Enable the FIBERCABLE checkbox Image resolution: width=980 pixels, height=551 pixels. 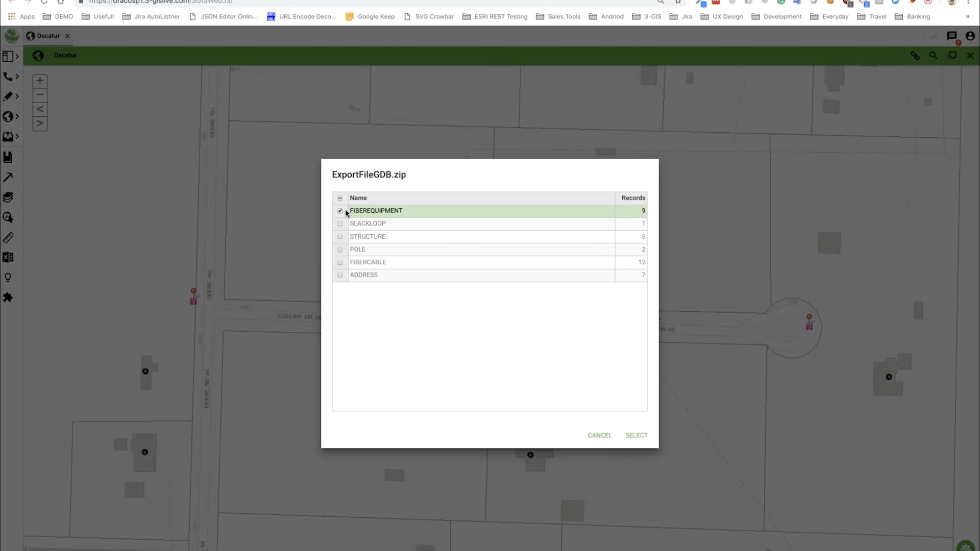(340, 262)
